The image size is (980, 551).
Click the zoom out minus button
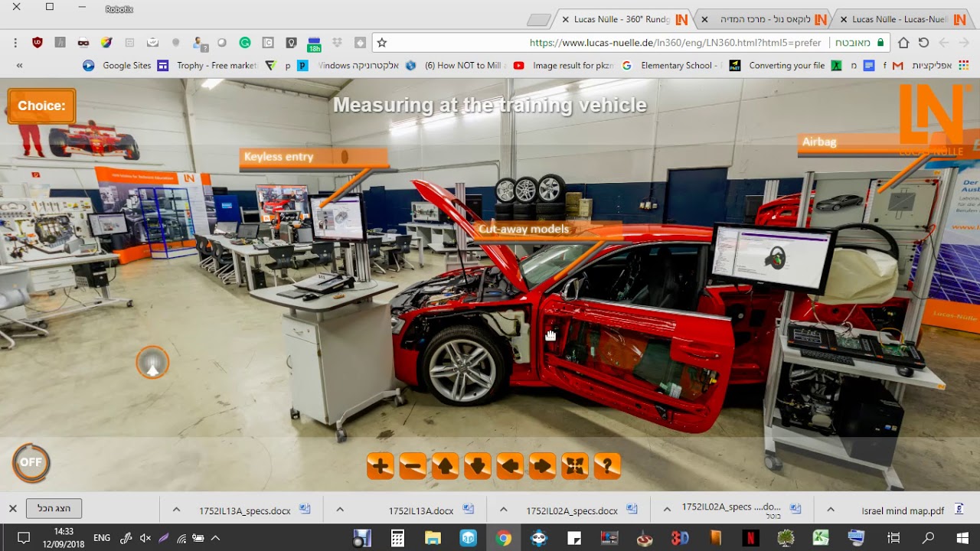click(413, 465)
